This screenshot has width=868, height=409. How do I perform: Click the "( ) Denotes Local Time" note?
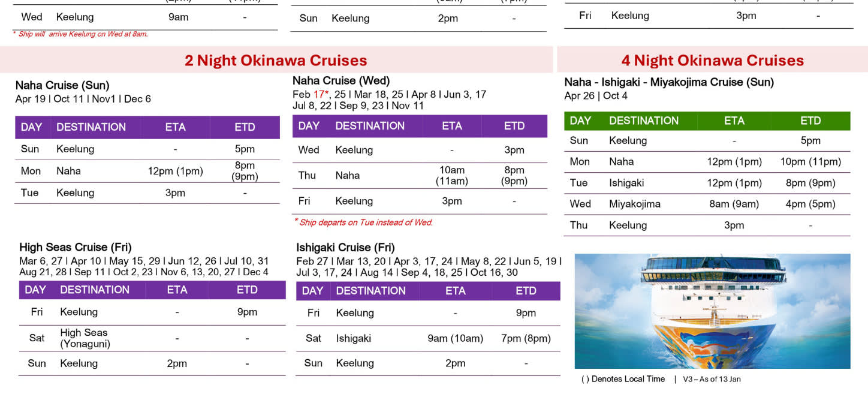(x=623, y=379)
